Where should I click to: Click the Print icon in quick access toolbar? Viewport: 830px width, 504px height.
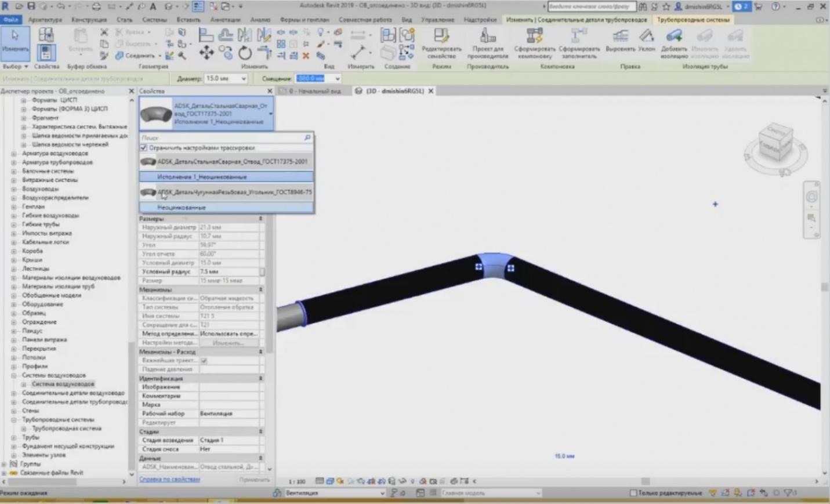point(96,6)
